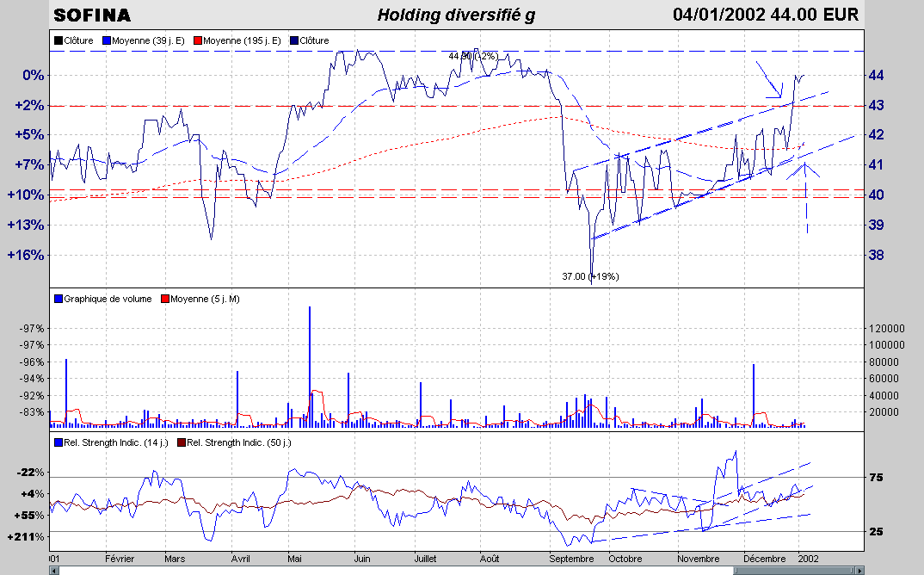
Task: Click the blue Graphique de volume swatch
Action: click(59, 299)
